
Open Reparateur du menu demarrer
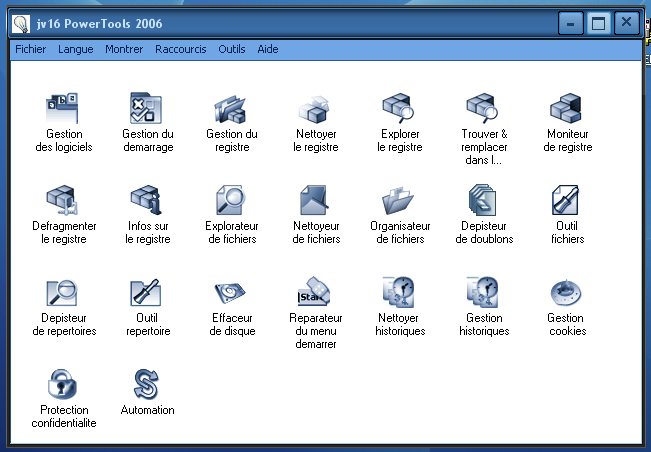pyautogui.click(x=316, y=294)
